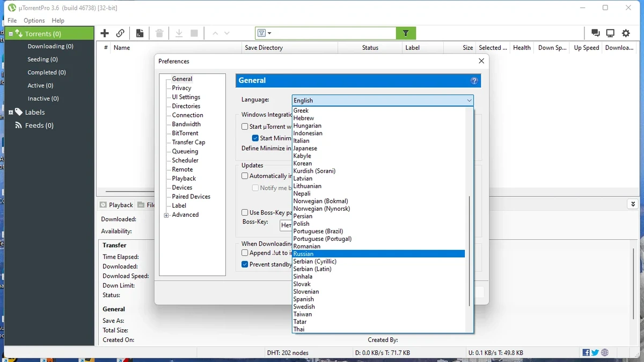
Task: Sort torrents by the Name column header
Action: (x=177, y=48)
